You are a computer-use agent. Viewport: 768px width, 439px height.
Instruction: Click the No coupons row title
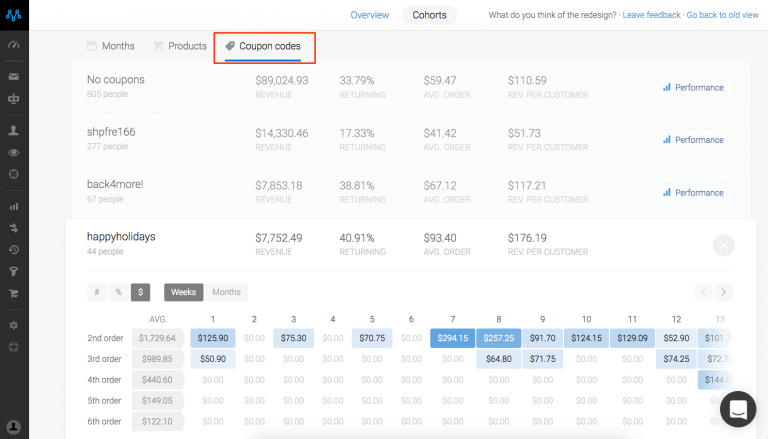[x=116, y=80]
